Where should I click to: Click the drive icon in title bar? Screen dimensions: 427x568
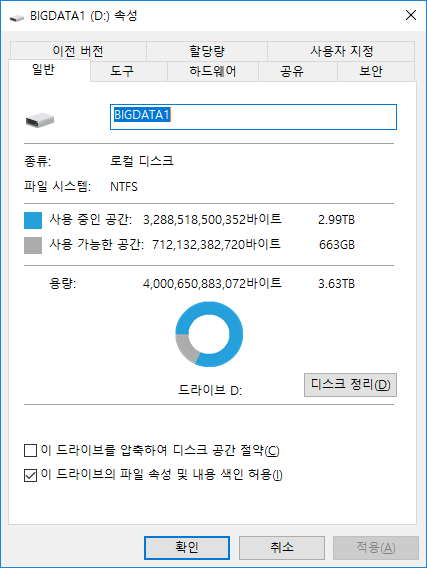(16, 17)
